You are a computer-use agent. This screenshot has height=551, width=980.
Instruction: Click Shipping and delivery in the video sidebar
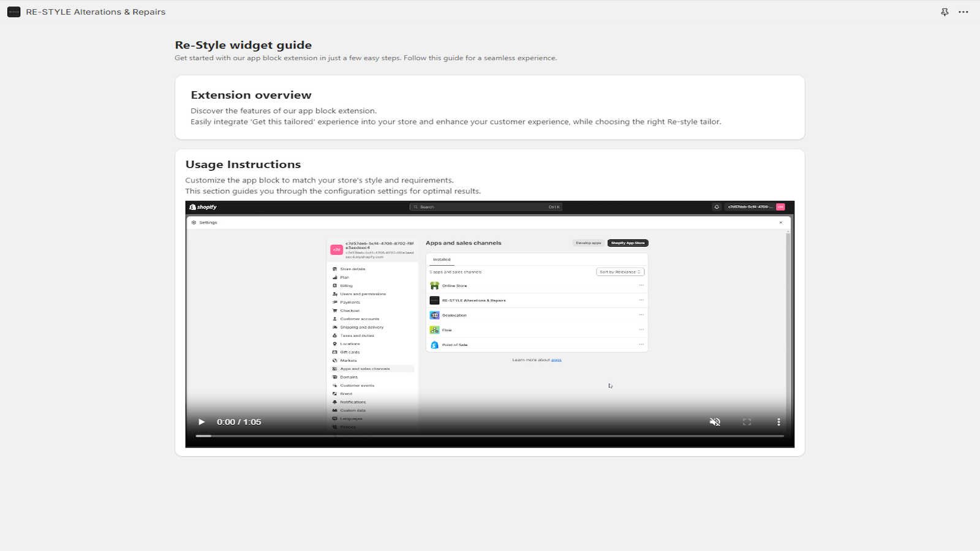[x=361, y=328]
